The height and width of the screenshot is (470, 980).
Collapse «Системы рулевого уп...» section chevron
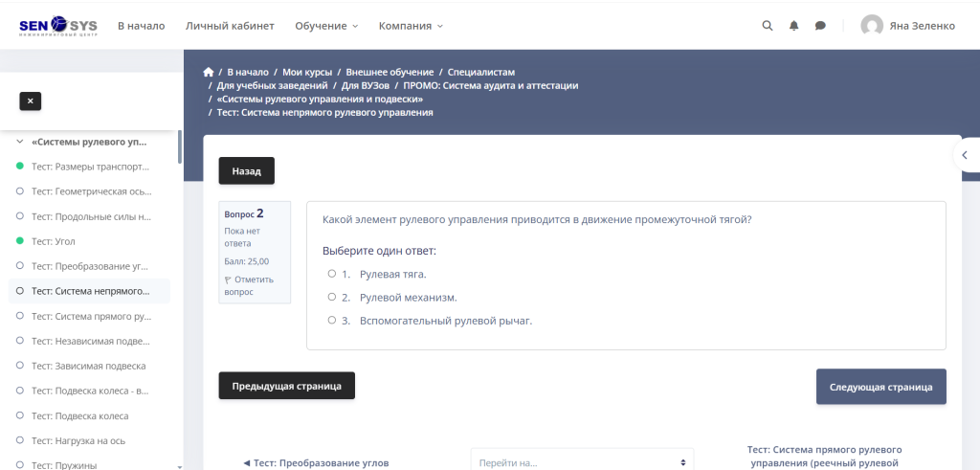click(19, 142)
